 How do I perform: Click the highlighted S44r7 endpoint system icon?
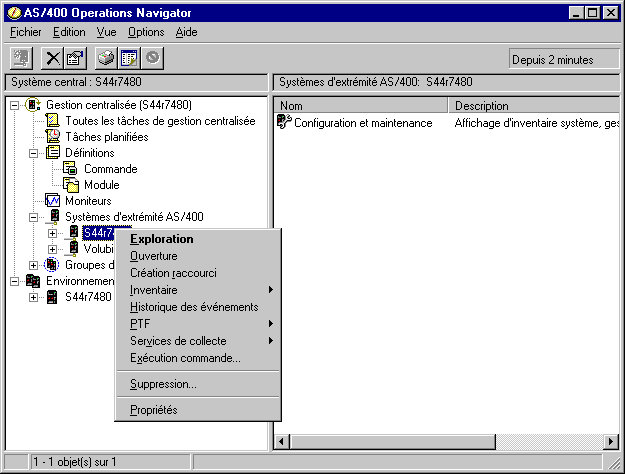pos(73,232)
